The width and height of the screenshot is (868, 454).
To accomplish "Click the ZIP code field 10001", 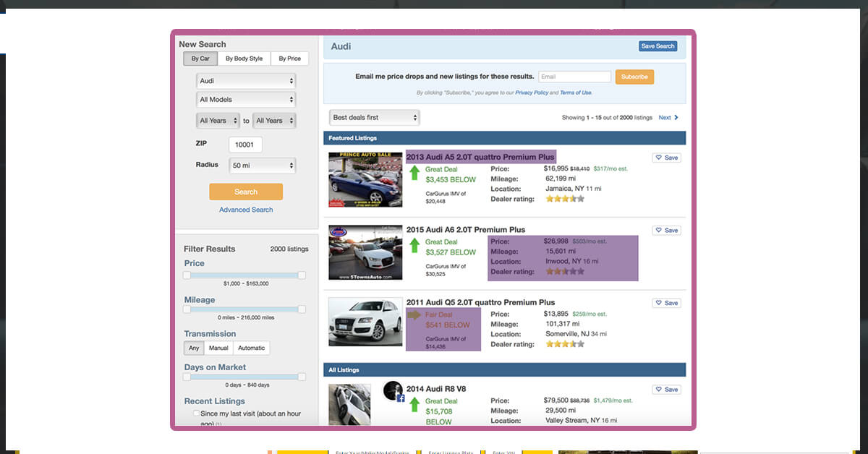I will [x=245, y=145].
